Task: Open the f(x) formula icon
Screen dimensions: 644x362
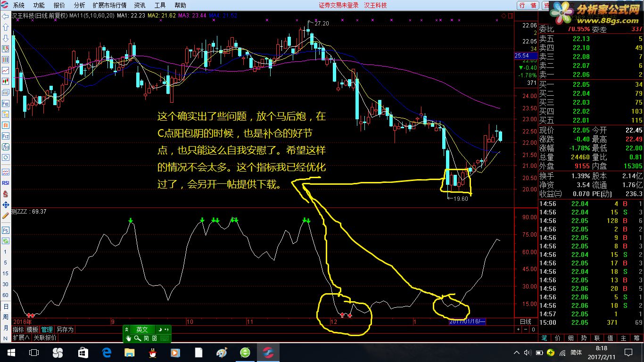Action: click(6, 147)
